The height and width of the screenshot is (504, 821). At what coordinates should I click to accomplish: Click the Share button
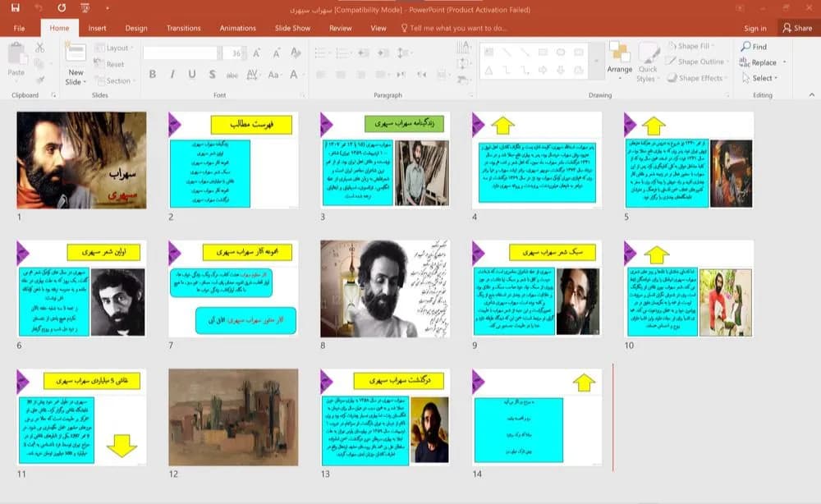click(797, 28)
